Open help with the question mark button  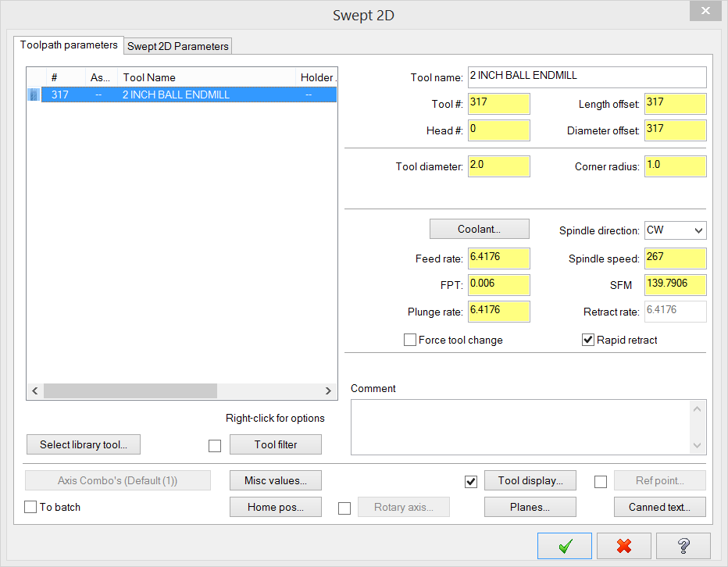(x=683, y=546)
